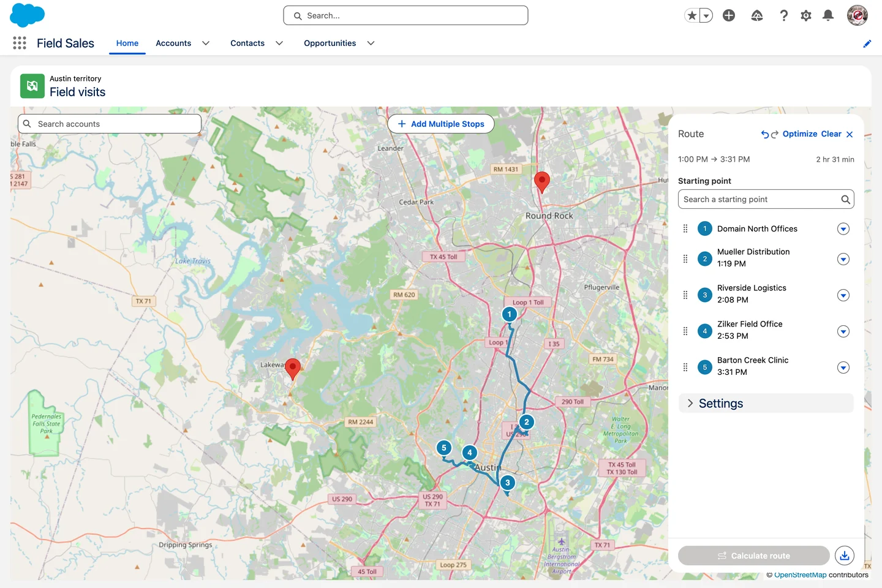
Task: Focus the global Search field
Action: coord(405,15)
